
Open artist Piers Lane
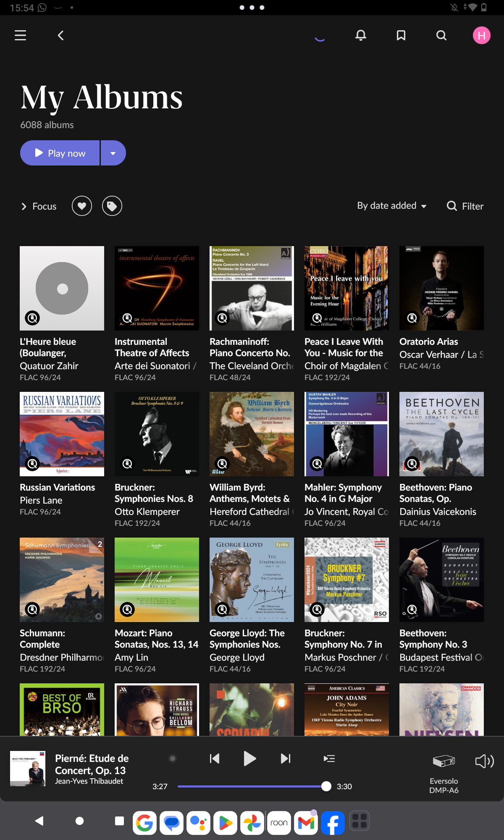[x=41, y=500]
